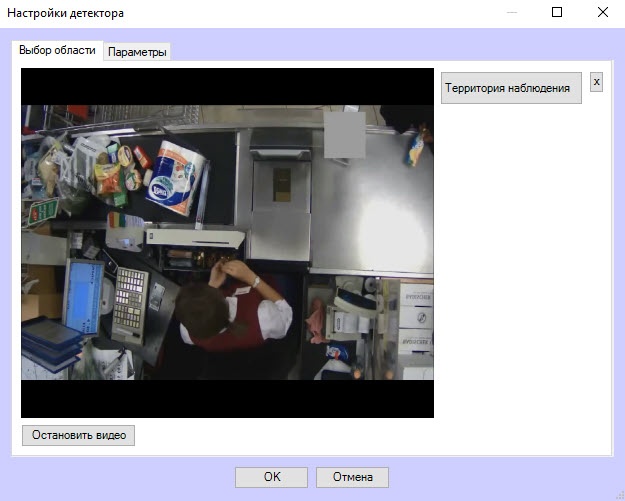Click the top black bar of video
The height and width of the screenshot is (501, 625).
(227, 86)
